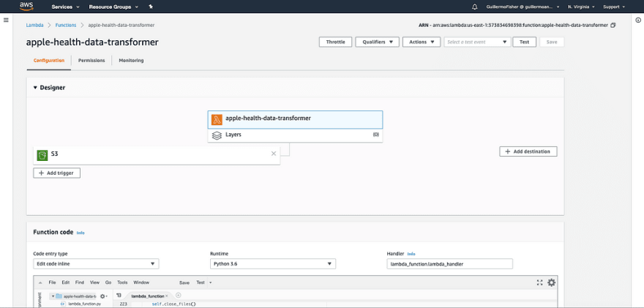
Task: Open the file tree gear menu
Action: tap(102, 296)
